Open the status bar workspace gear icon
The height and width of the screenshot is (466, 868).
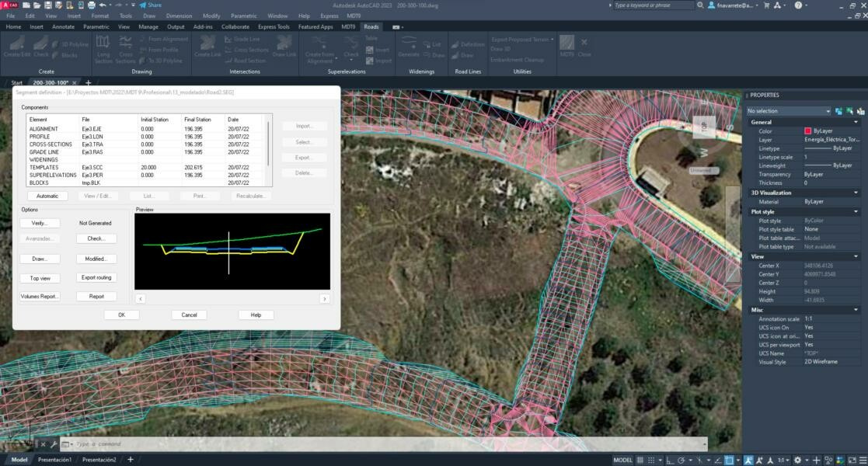tap(798, 460)
